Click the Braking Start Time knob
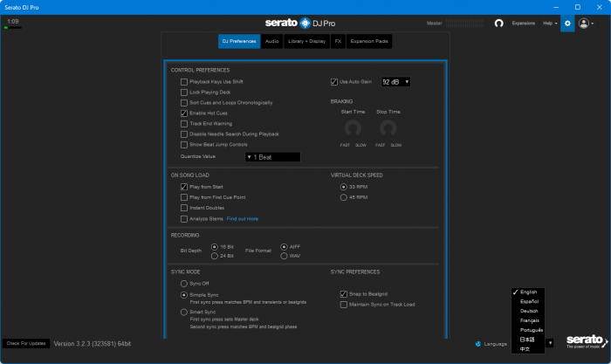Screen dimensions: 611x364 click(353, 128)
